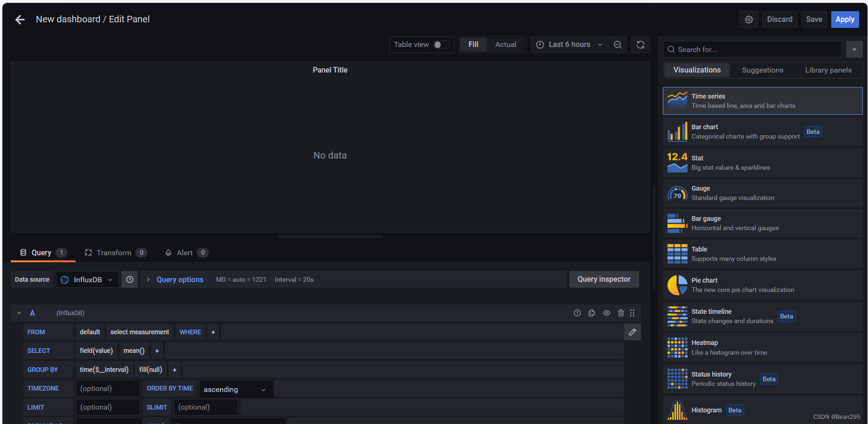Click the panel resize drag bar

[330, 237]
